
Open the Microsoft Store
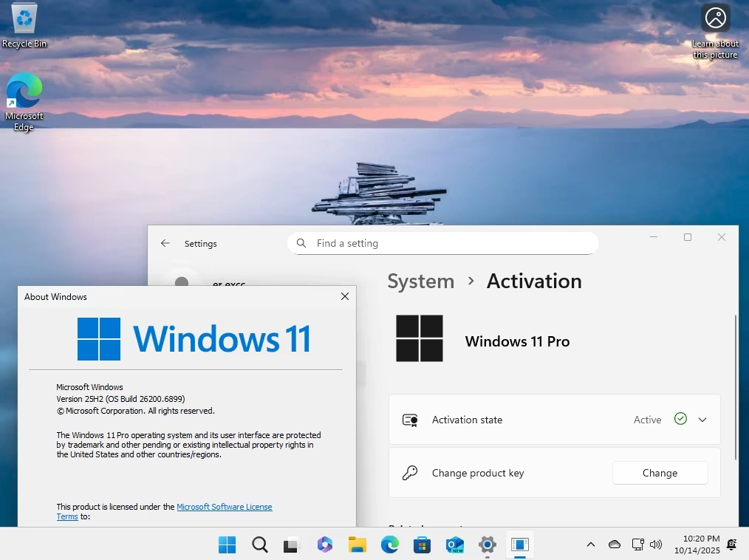pyautogui.click(x=422, y=544)
